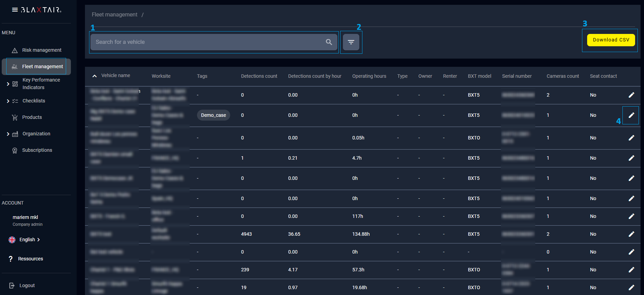This screenshot has width=644, height=295.
Task: Click the Download CSV button
Action: [611, 40]
